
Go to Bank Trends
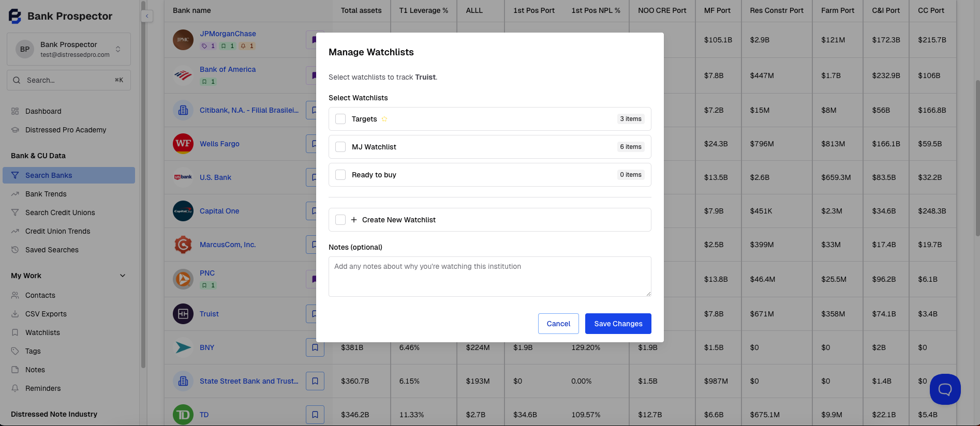coord(46,194)
